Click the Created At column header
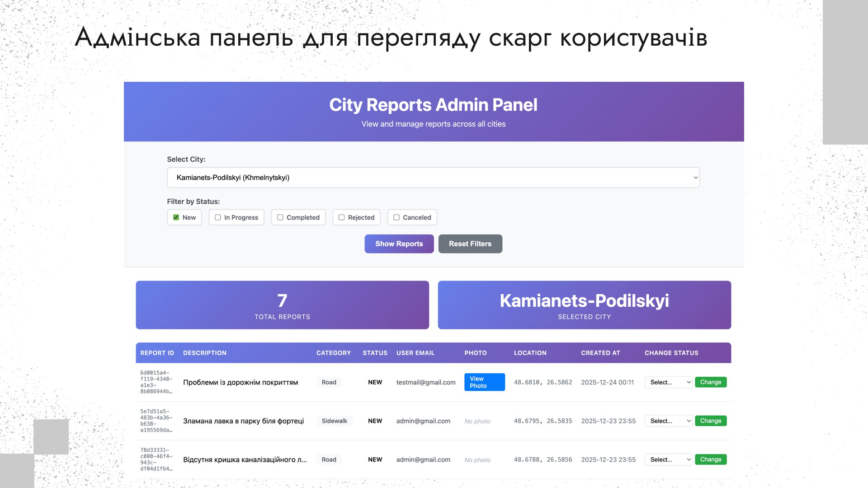 (x=600, y=353)
